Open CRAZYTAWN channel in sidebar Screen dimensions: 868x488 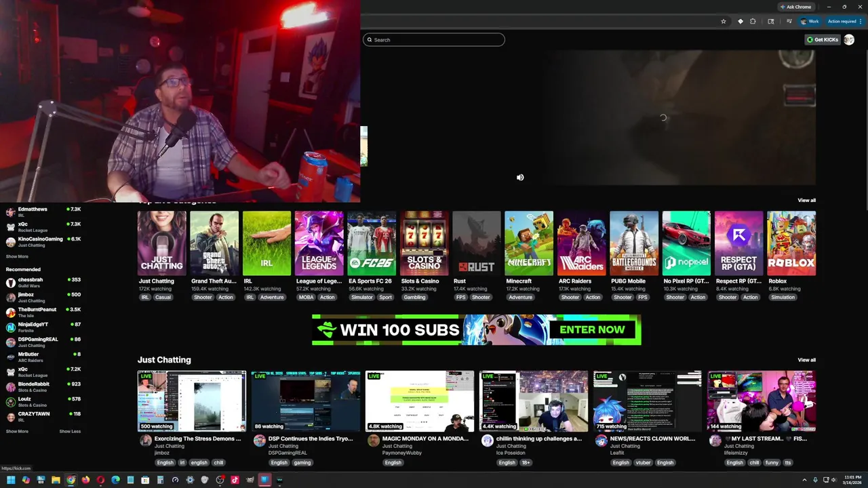click(x=43, y=416)
